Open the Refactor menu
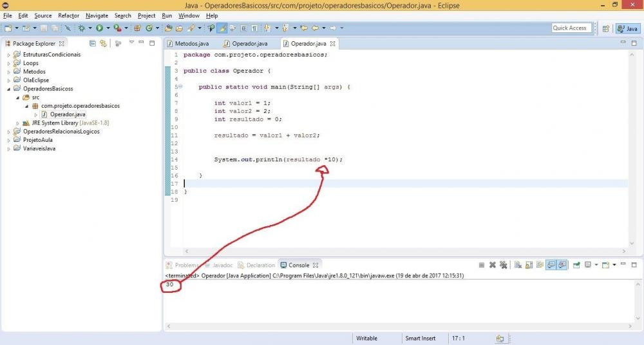Screen dimensions: 644x345 [x=68, y=15]
